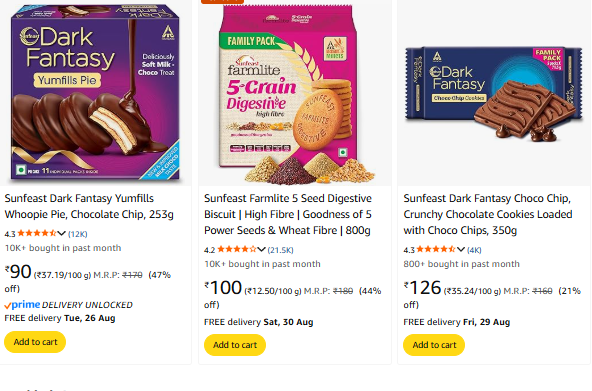Click the star rating icons for Farmlite Digestive
The height and width of the screenshot is (391, 592).
pos(237,249)
